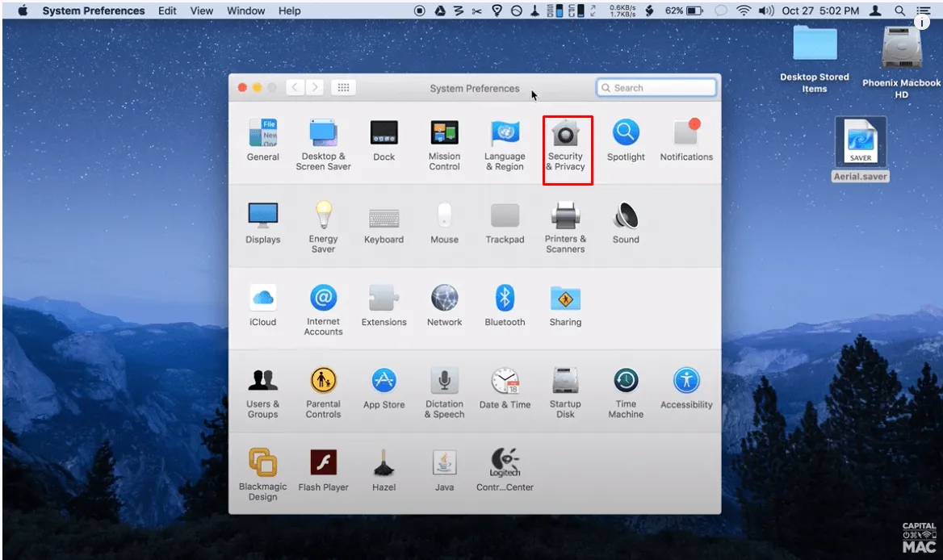
Task: Open Spotlight search in menu bar
Action: coord(899,10)
